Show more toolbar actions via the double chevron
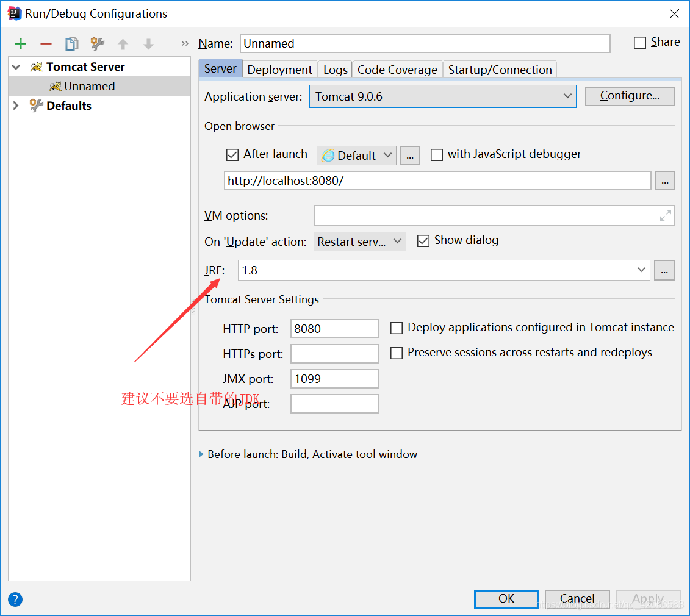The height and width of the screenshot is (616, 690). pyautogui.click(x=185, y=43)
